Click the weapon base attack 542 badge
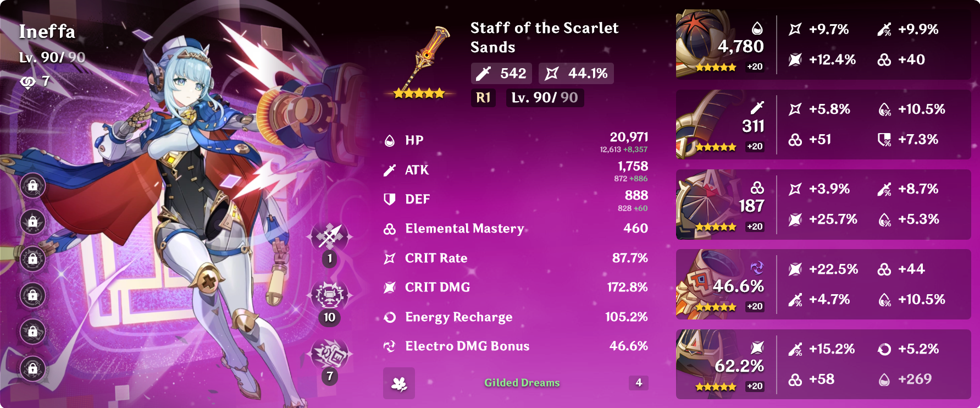980x408 pixels. [501, 73]
